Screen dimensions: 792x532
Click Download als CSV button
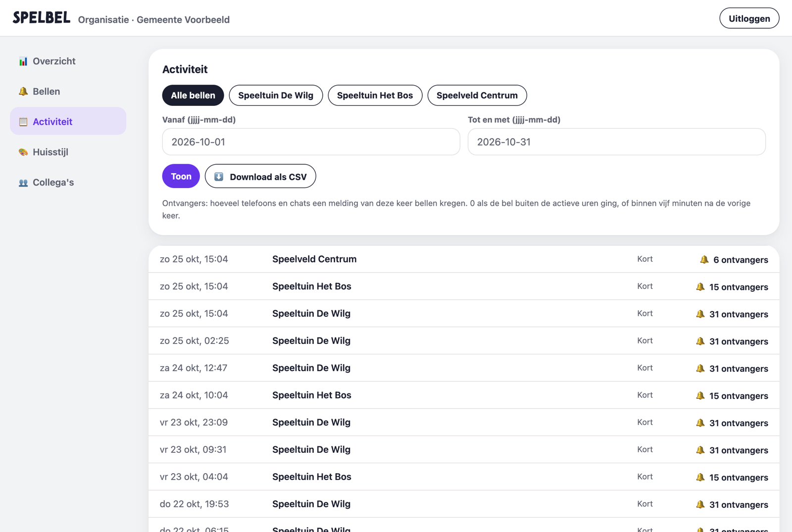(260, 176)
